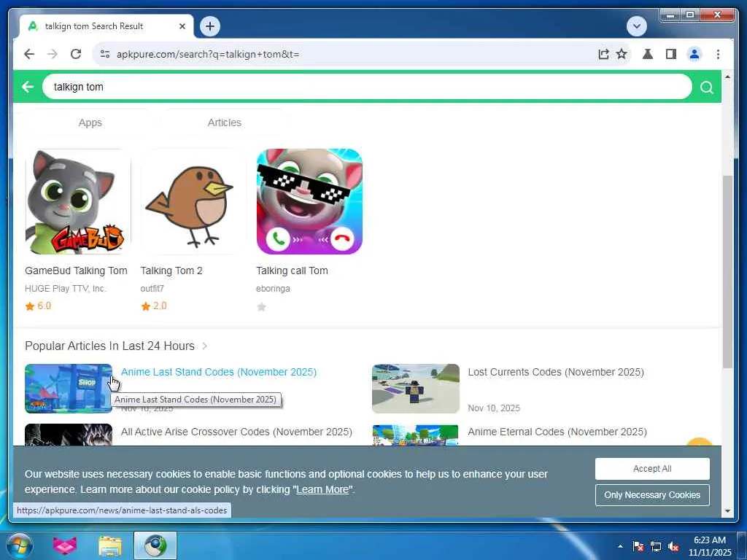Click the 2.0 star rating
747x560 pixels.
(154, 306)
